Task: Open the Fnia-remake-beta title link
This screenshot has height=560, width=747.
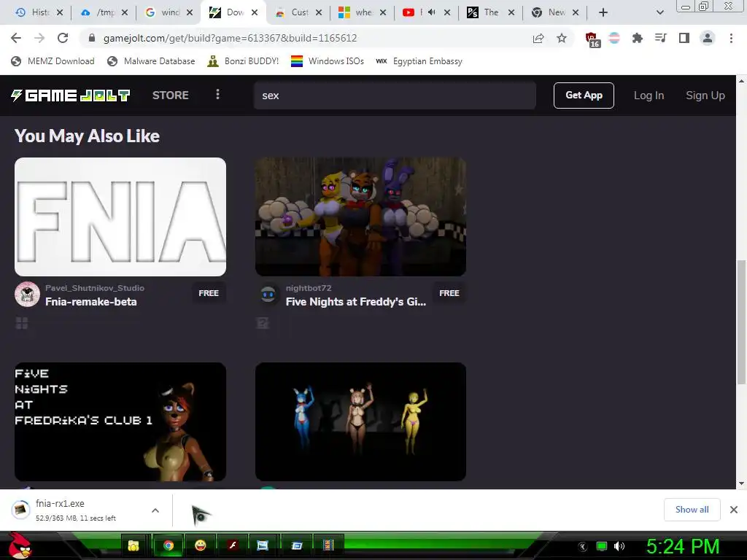Action: click(x=91, y=302)
